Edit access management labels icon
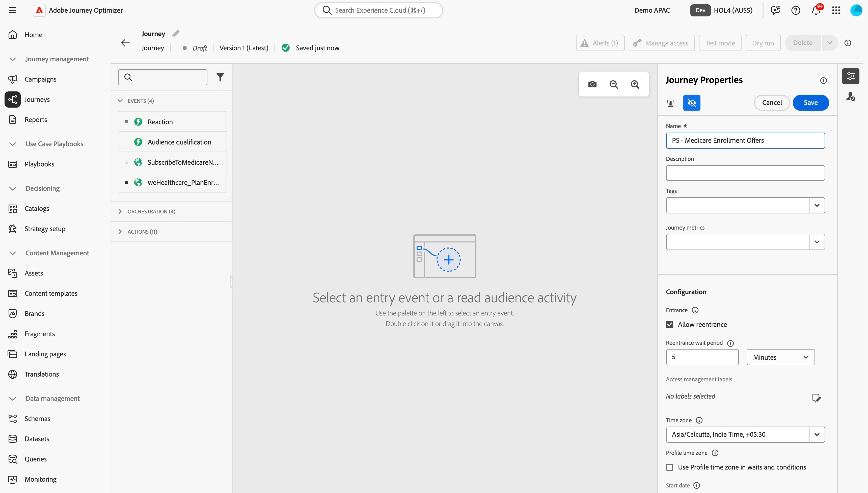Screen dimensions: 868x493 tap(817, 398)
